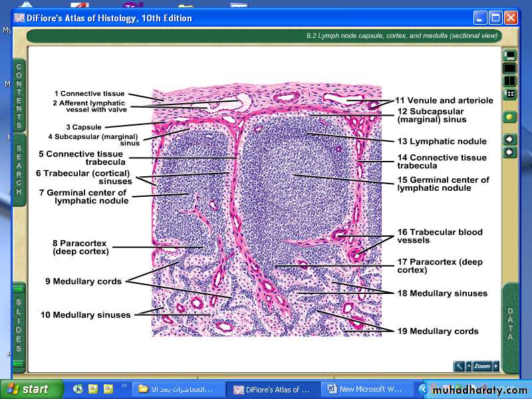Open the thumbnail grid view icon
Viewport: 532px width, 399px height.
click(x=509, y=94)
